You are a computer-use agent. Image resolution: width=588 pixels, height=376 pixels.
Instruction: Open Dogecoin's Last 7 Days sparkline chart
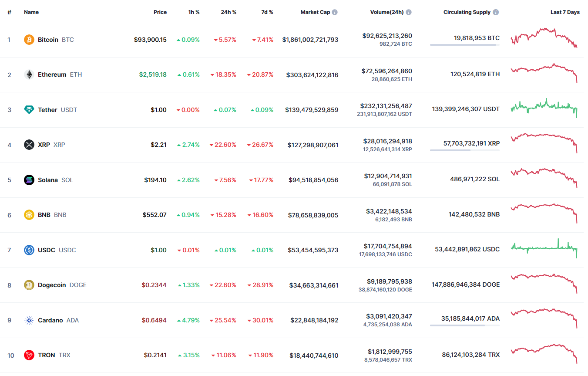click(544, 283)
